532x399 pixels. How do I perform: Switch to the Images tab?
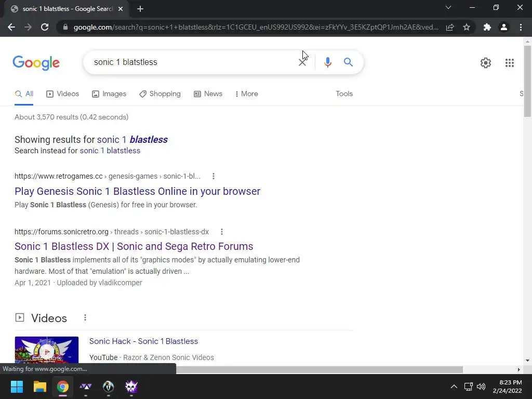[109, 94]
